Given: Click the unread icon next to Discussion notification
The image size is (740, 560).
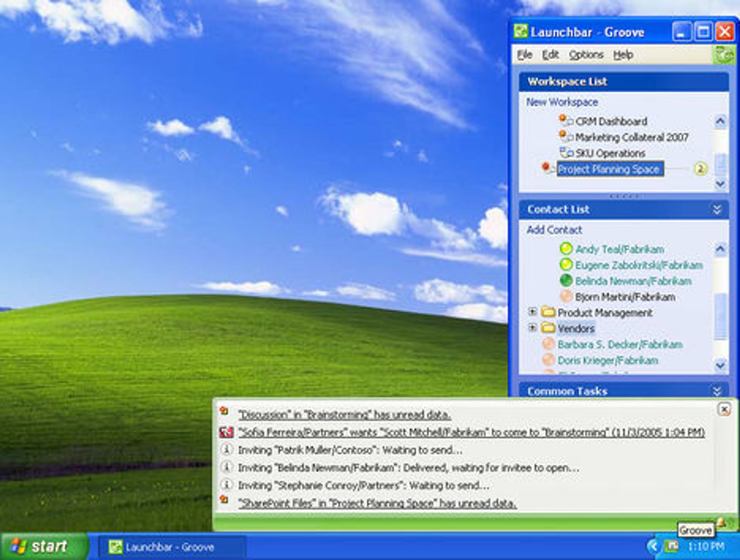Looking at the screenshot, I should point(224,411).
